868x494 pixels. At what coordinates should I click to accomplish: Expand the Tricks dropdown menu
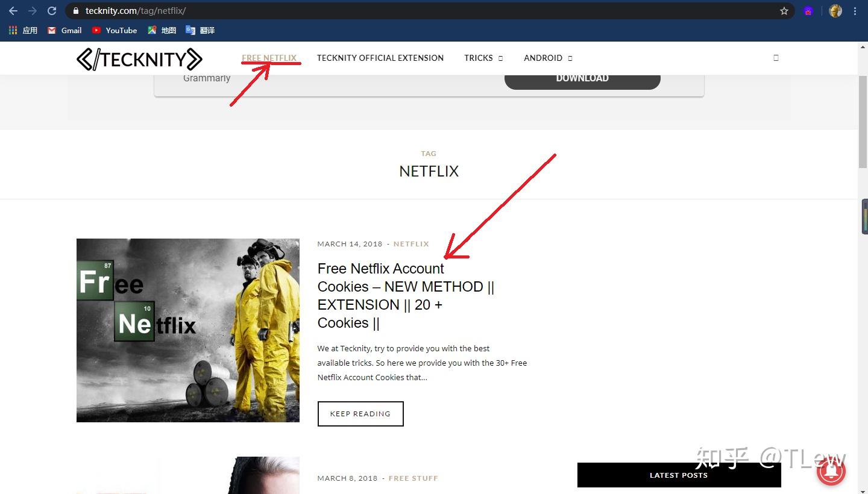[483, 58]
